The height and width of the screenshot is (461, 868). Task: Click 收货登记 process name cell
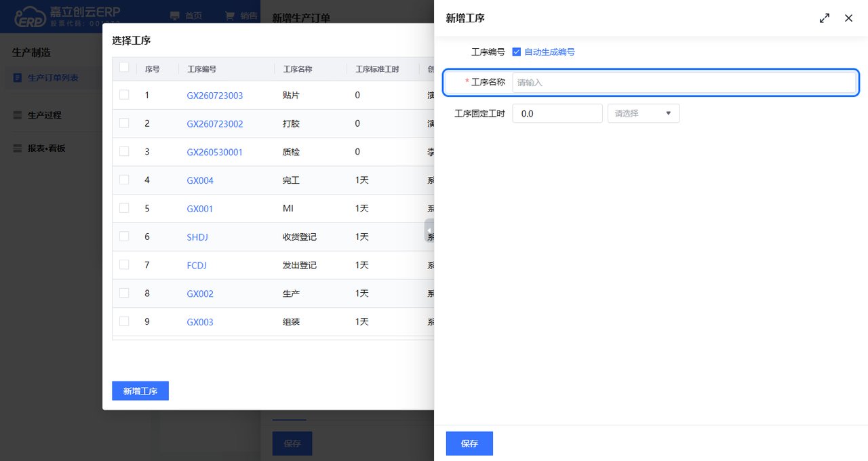(300, 237)
